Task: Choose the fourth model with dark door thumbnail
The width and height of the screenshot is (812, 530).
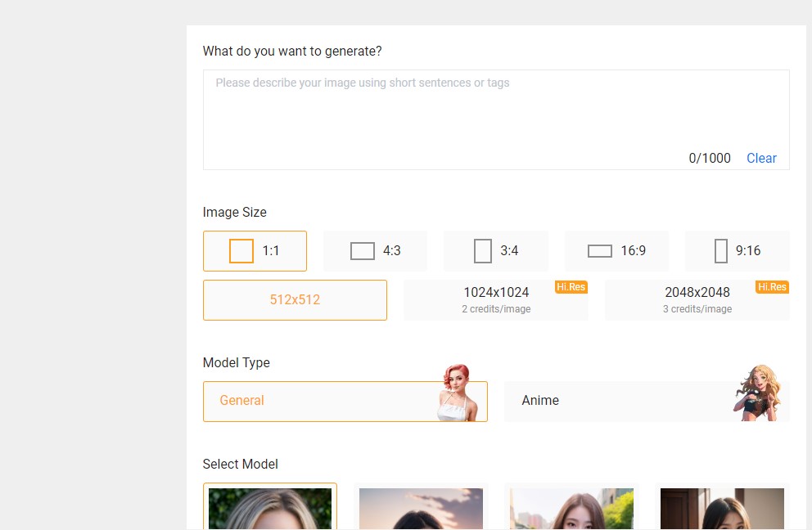Action: tap(723, 507)
